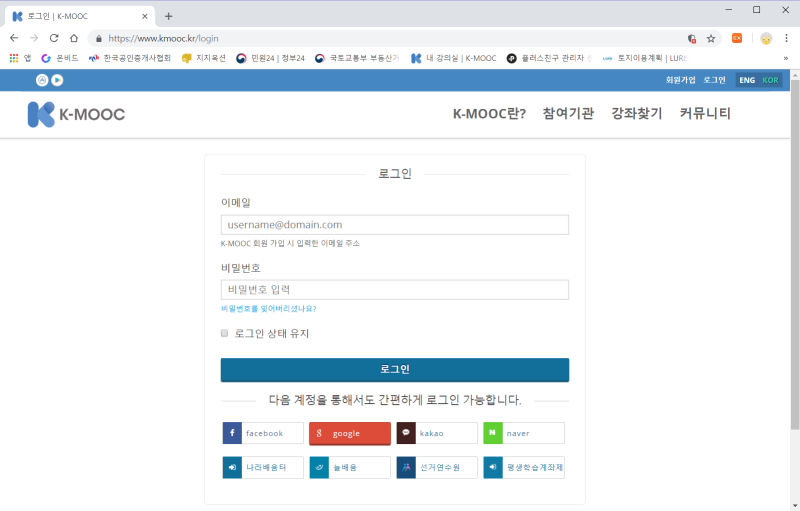Switch site language to ENG

[x=747, y=80]
